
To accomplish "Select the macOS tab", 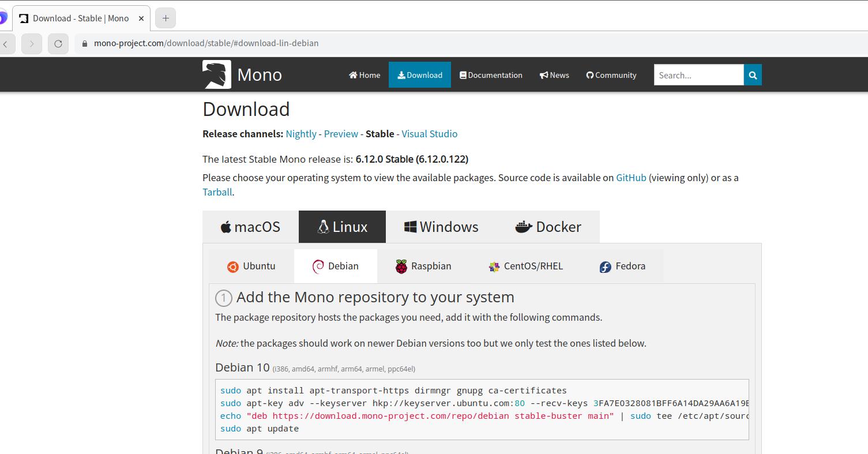I will [250, 227].
